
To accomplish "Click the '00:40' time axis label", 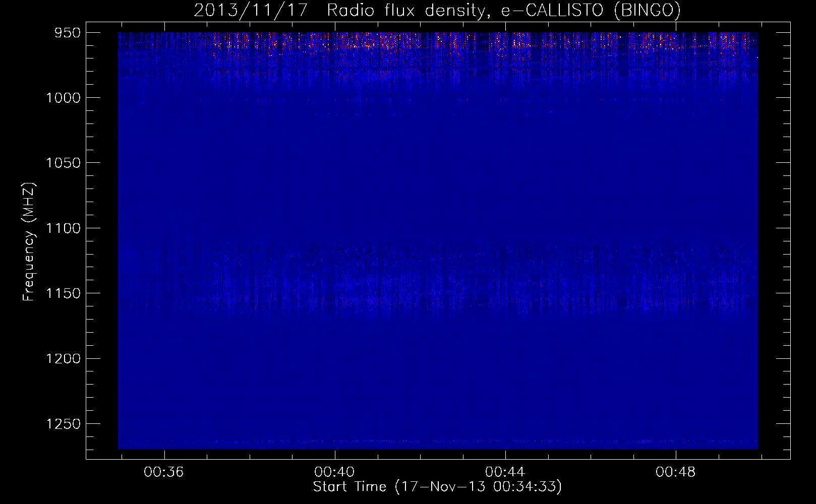I will pos(334,472).
